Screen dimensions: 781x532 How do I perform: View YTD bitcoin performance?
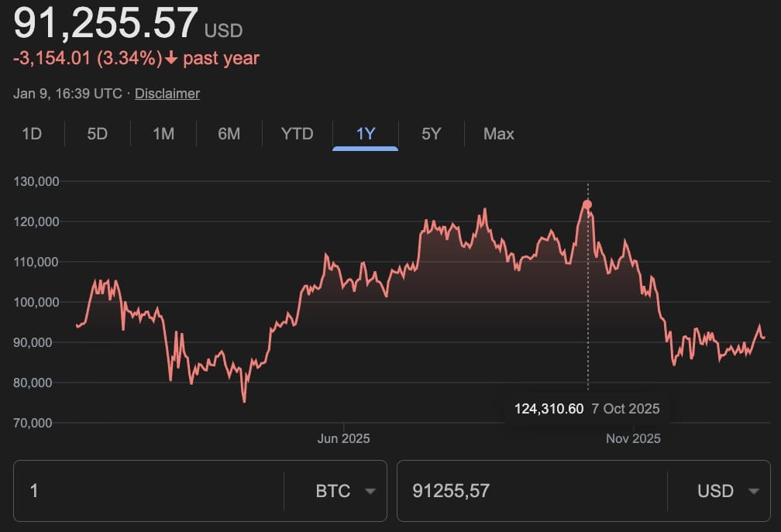298,134
